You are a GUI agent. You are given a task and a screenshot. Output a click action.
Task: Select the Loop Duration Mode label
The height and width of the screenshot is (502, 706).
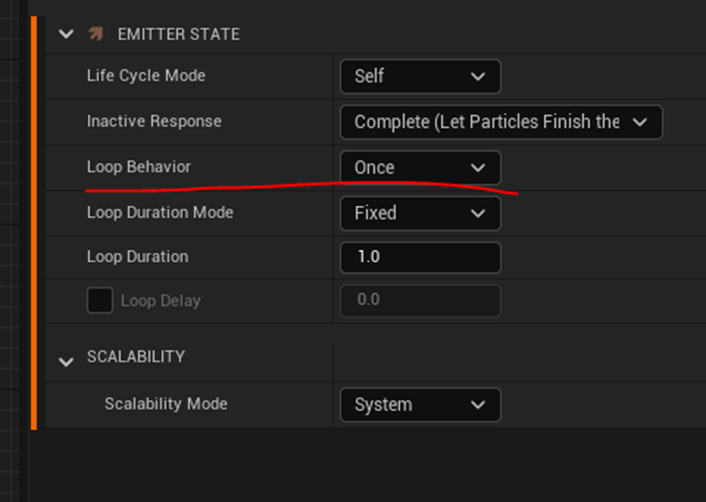160,213
